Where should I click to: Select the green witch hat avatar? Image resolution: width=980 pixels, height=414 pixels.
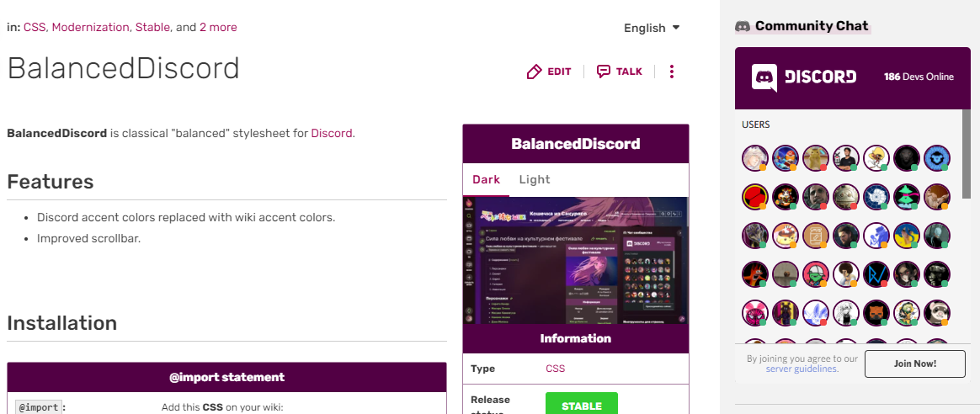click(x=907, y=197)
